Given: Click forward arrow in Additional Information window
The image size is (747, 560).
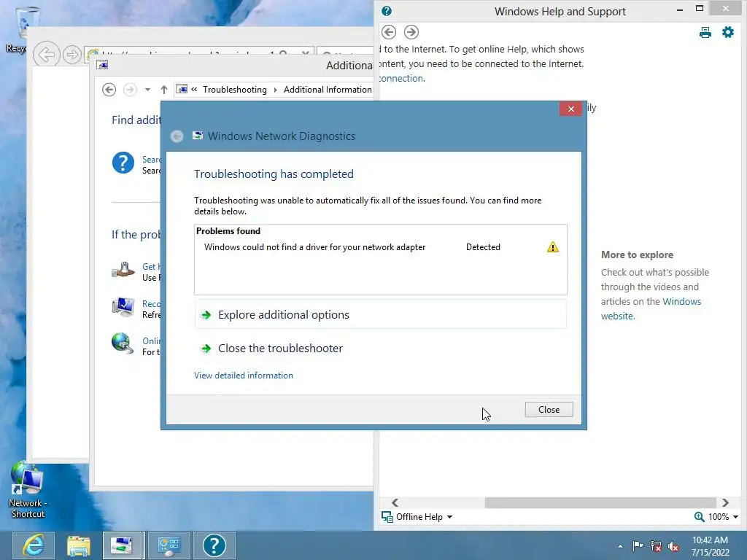Looking at the screenshot, I should [x=130, y=90].
